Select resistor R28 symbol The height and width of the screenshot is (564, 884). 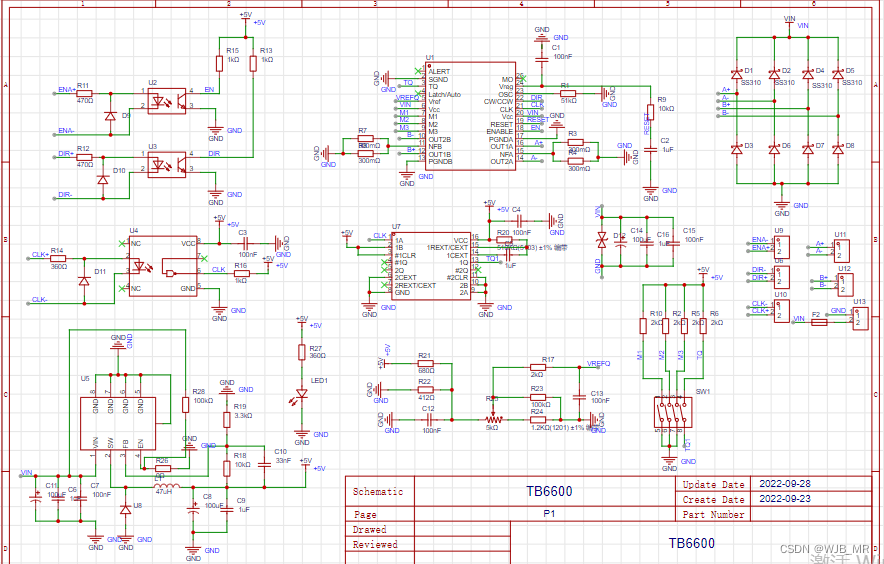[x=185, y=404]
